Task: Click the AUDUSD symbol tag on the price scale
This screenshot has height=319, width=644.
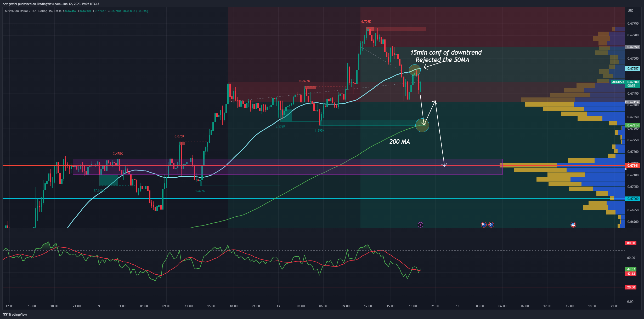Action: (618, 82)
